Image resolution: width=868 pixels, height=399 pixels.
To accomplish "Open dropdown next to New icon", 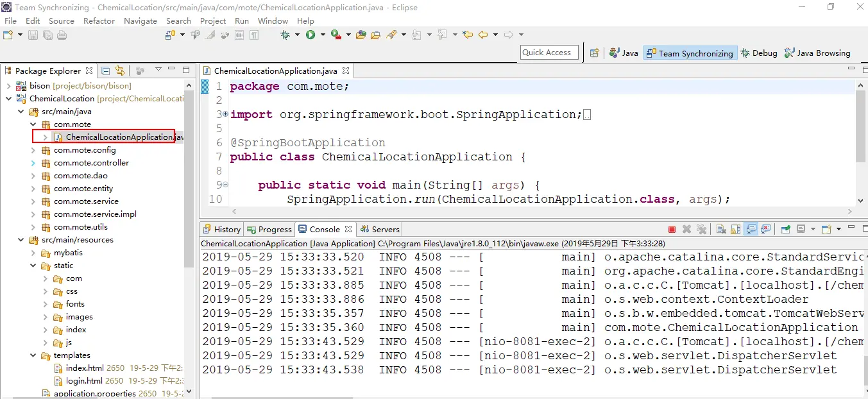I will (20, 35).
